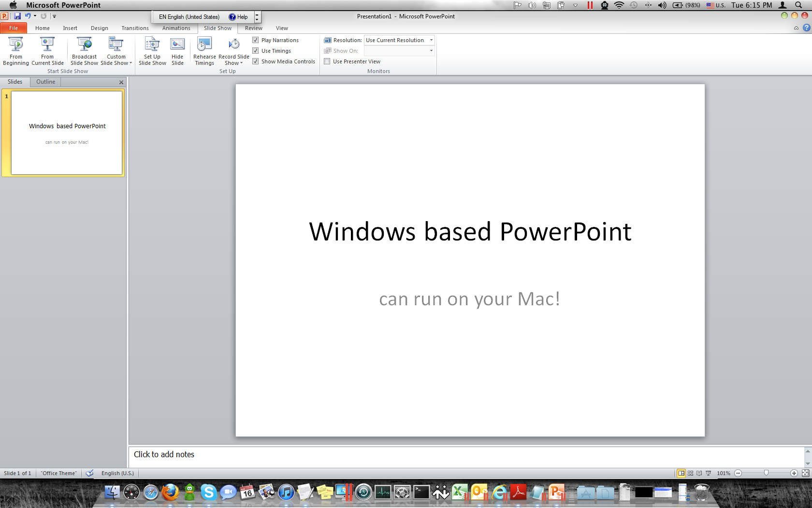Image resolution: width=812 pixels, height=508 pixels.
Task: Open Custom Slide Show menu
Action: pyautogui.click(x=116, y=51)
